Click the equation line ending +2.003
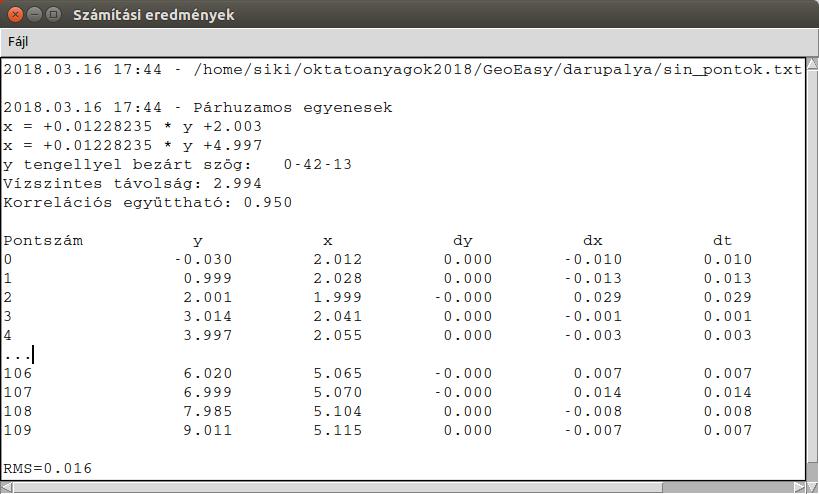 tap(133, 127)
